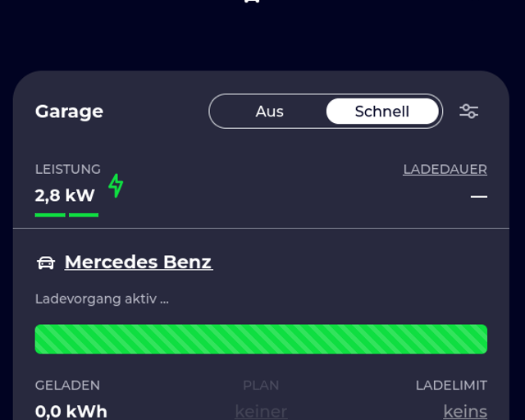Click the Ladevorgang aktiv status text

pos(102,299)
